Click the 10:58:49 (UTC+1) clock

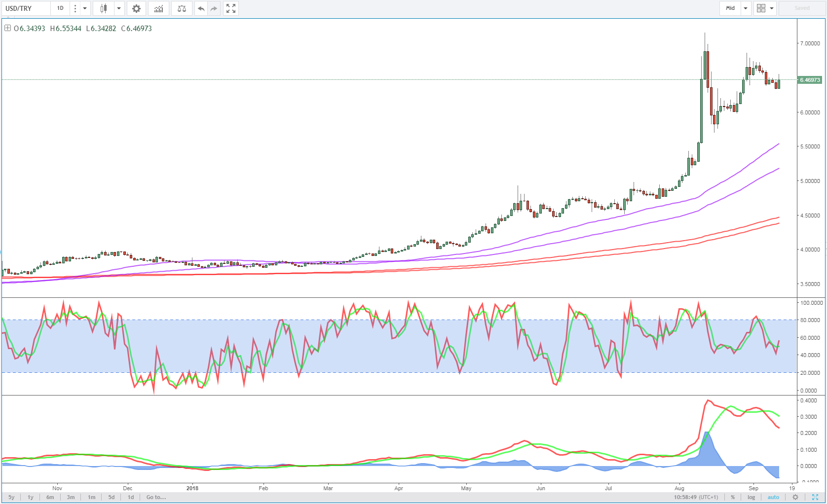(696, 497)
